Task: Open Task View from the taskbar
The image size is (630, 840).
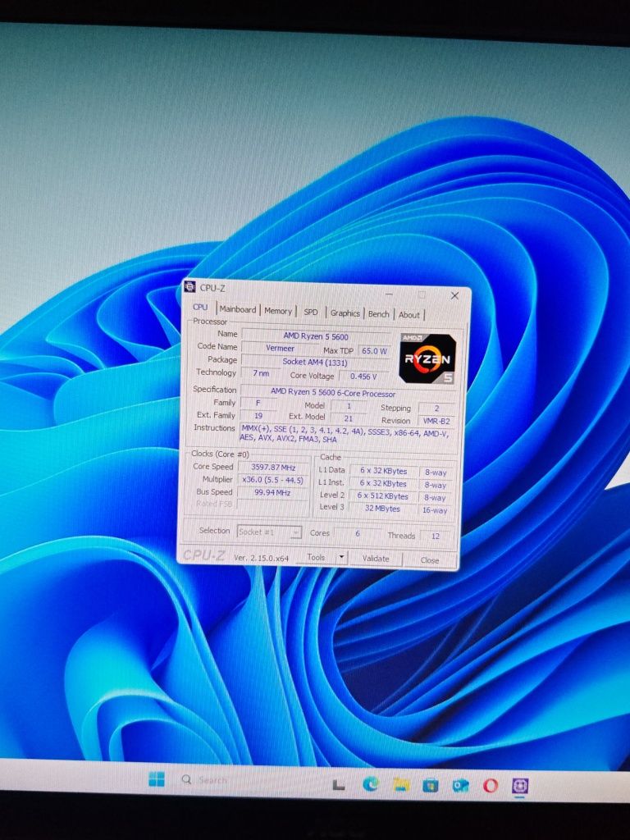Action: coord(339,785)
